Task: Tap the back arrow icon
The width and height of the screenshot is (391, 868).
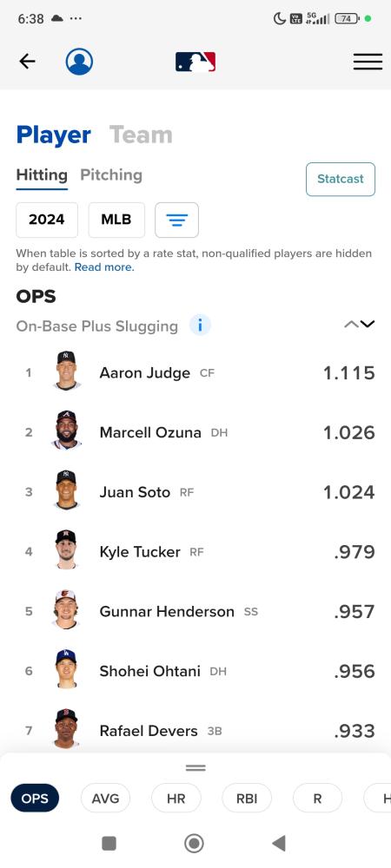Action: [x=27, y=62]
